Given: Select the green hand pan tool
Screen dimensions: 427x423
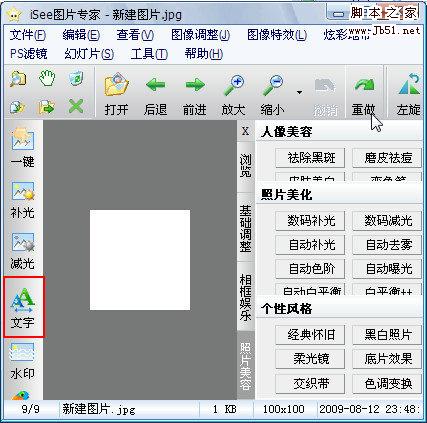Looking at the screenshot, I should (47, 79).
